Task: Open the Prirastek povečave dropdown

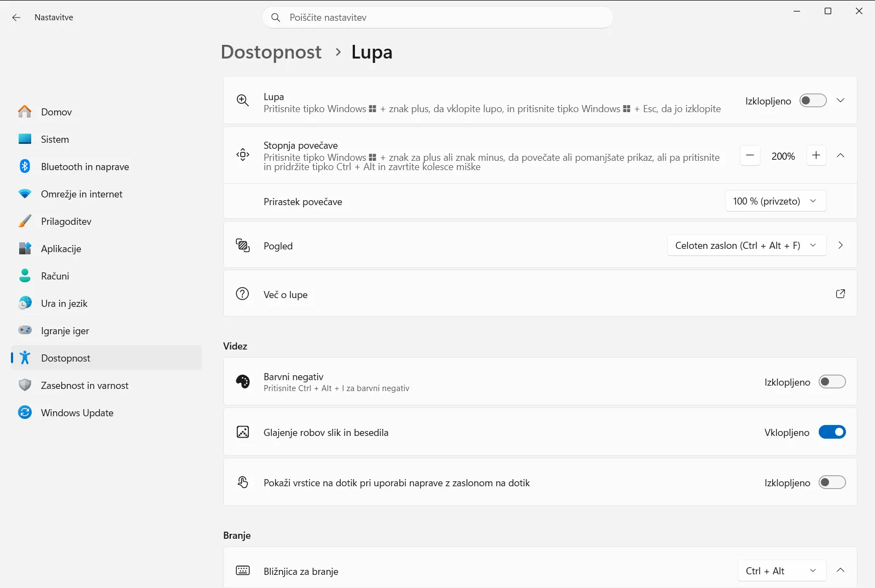Action: pyautogui.click(x=775, y=201)
